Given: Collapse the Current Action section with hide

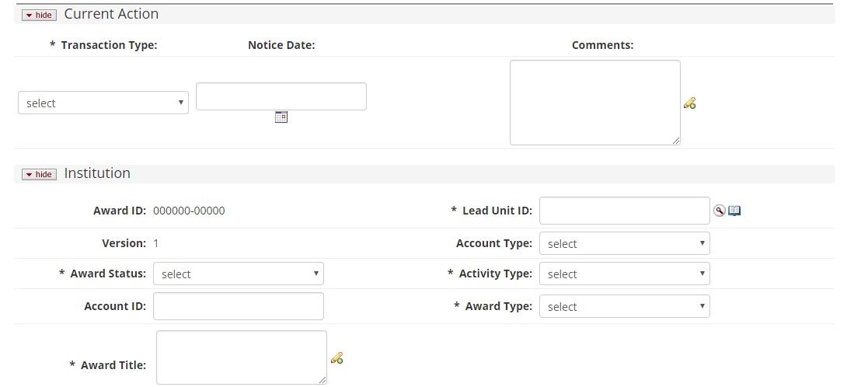Looking at the screenshot, I should point(39,15).
